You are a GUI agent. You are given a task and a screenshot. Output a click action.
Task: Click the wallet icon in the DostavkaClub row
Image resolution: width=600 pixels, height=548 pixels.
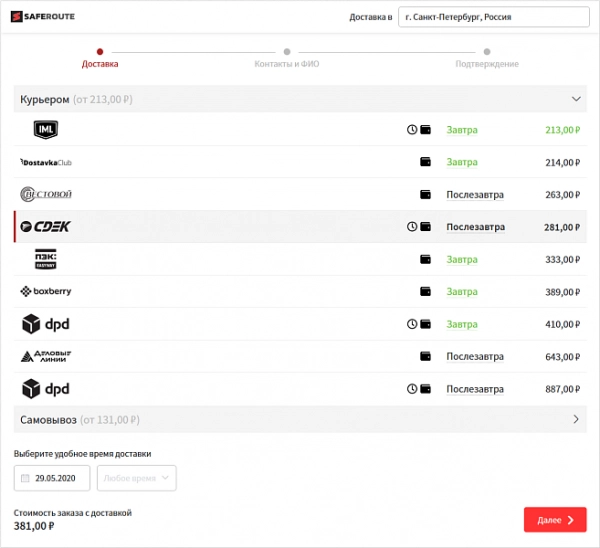[x=426, y=162]
